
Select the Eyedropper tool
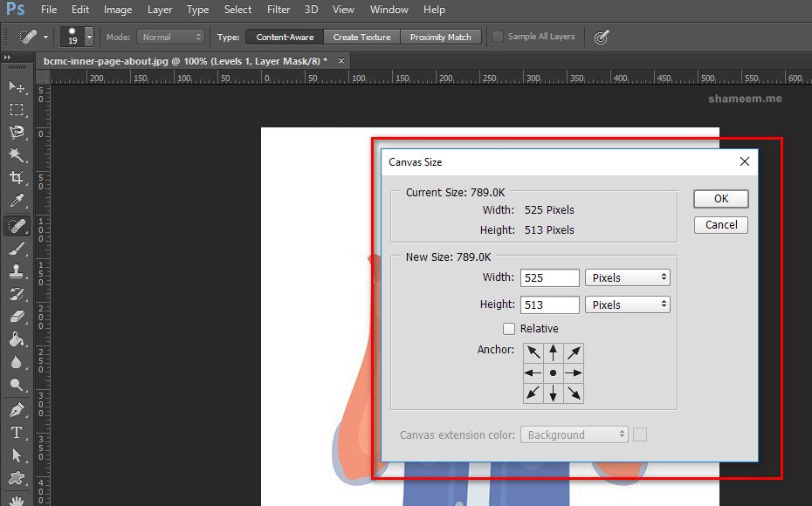pos(17,202)
